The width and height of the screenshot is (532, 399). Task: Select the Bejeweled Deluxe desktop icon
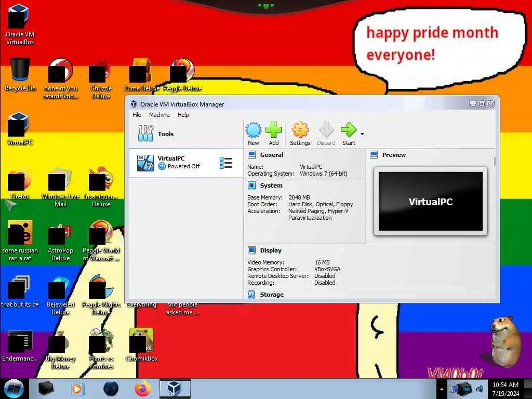tap(60, 295)
